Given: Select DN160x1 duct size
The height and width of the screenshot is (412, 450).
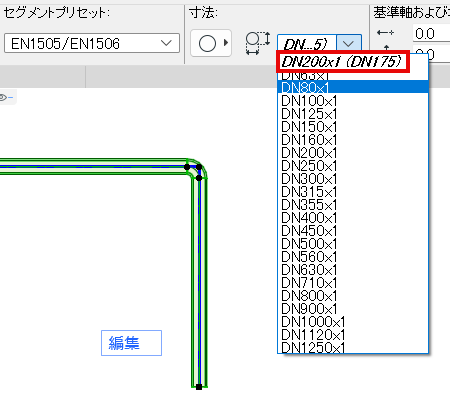Looking at the screenshot, I should (353, 139).
